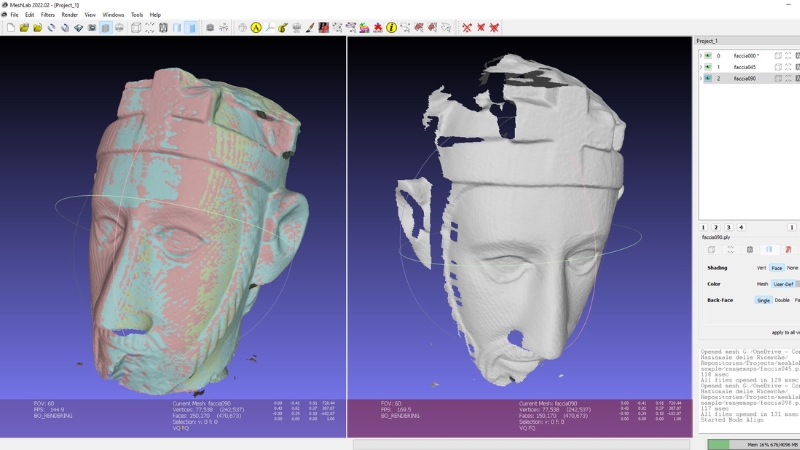Click the Save Snapshot camera icon

(x=91, y=27)
